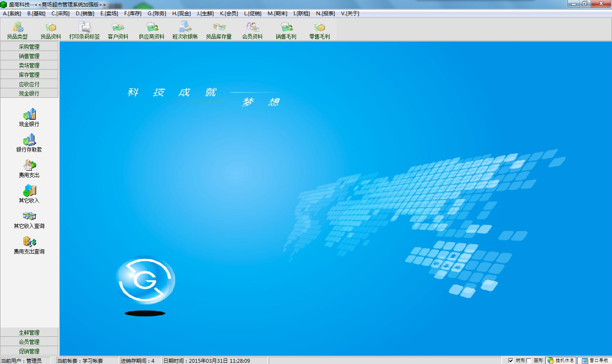Image resolution: width=612 pixels, height=364 pixels.
Task: Open the J.[生鲜] menu
Action: click(205, 14)
